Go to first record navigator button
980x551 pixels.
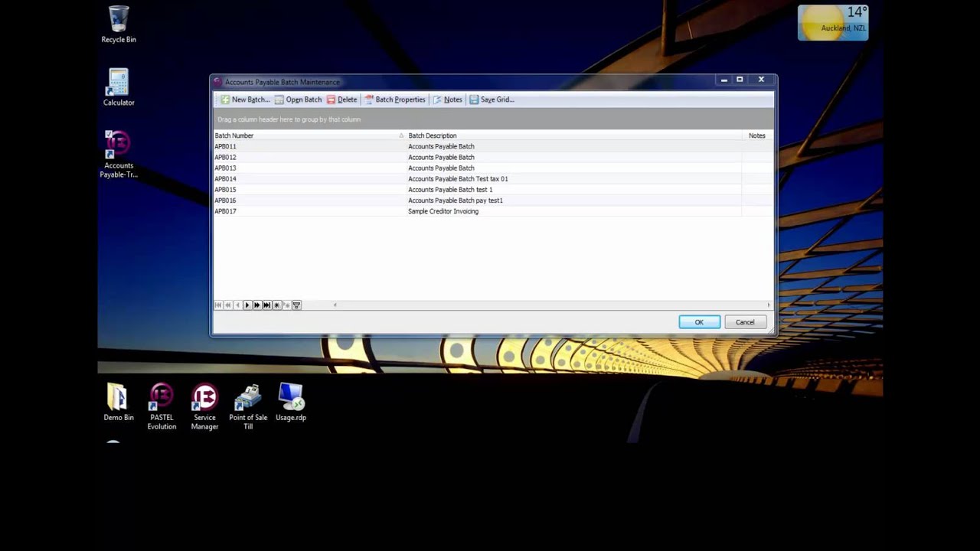click(218, 305)
